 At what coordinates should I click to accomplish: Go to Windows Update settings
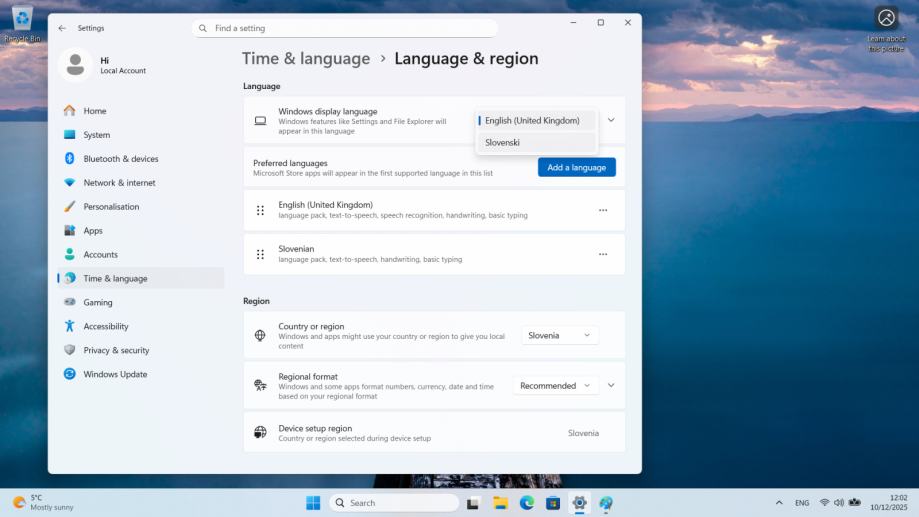point(115,374)
